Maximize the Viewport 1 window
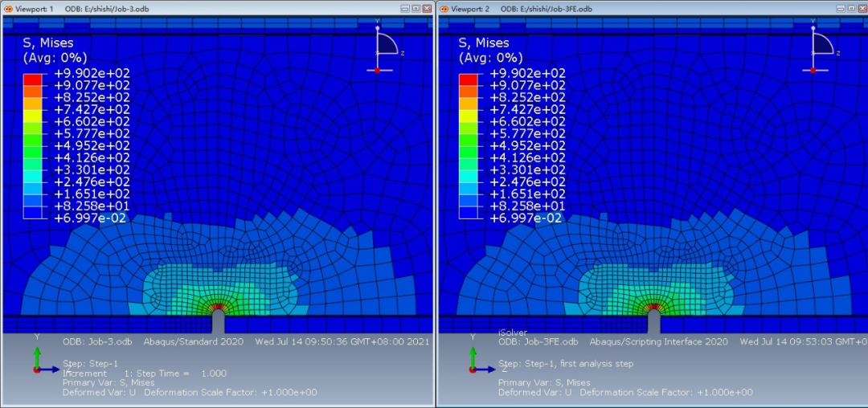 416,9
